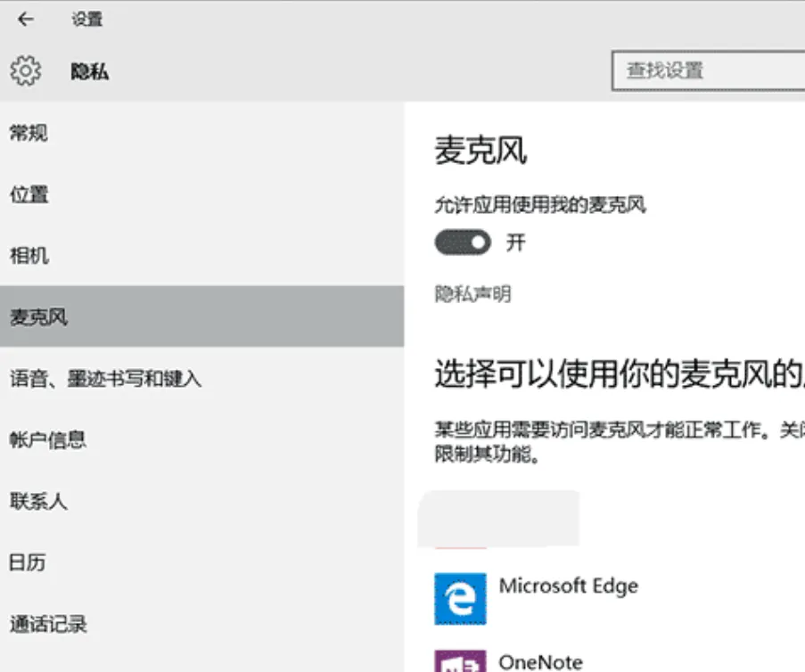Click the Microsoft Edge app icon
The width and height of the screenshot is (805, 672).
click(x=460, y=597)
